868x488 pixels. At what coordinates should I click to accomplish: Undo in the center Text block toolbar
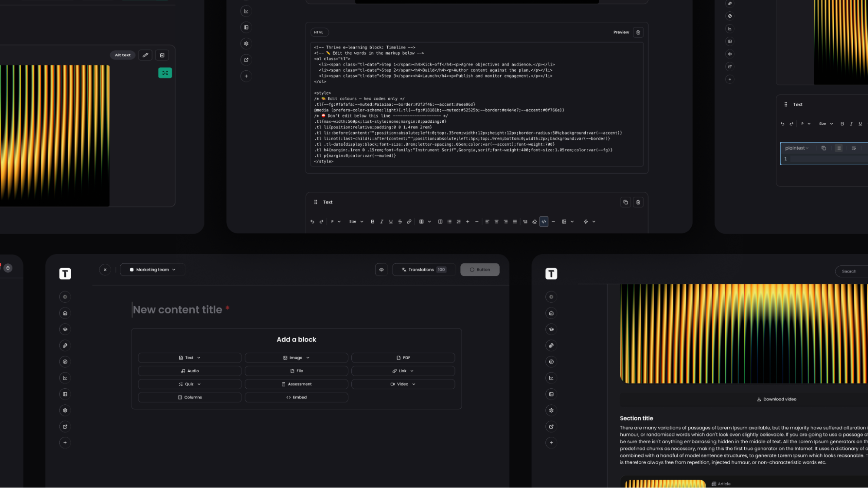pyautogui.click(x=312, y=222)
